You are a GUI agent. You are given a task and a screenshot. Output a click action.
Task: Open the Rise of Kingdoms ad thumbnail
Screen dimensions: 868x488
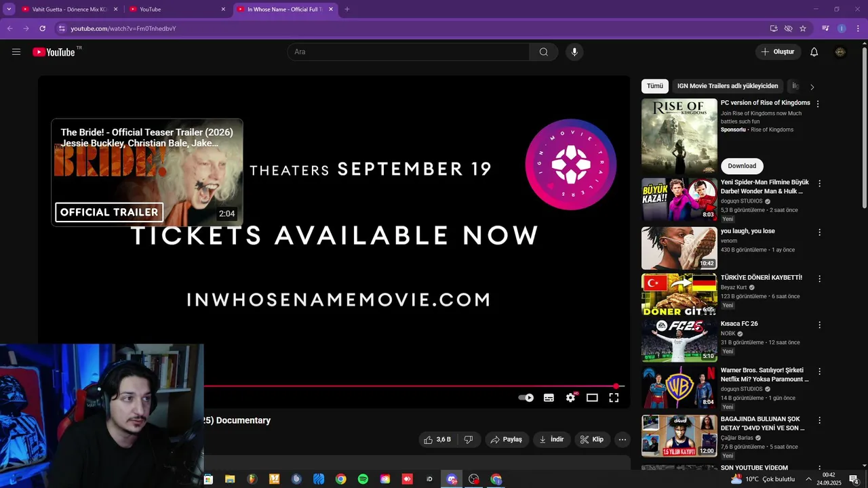tap(679, 136)
